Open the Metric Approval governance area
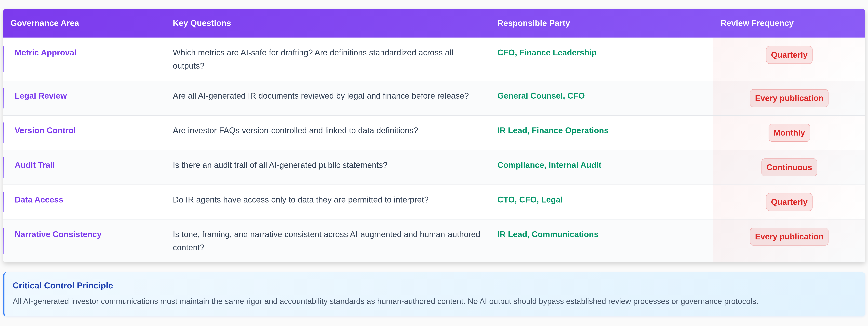Image resolution: width=868 pixels, height=326 pixels. coord(45,53)
